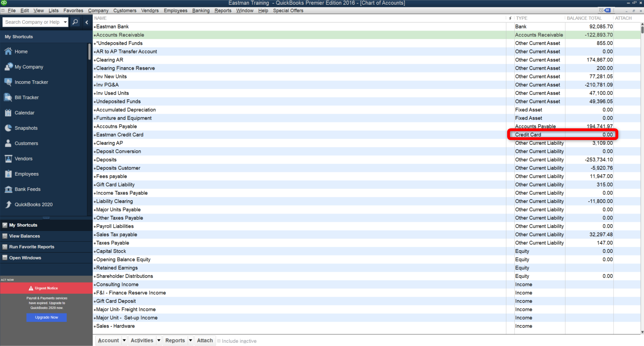Open View Balances in the sidebar

[46, 236]
